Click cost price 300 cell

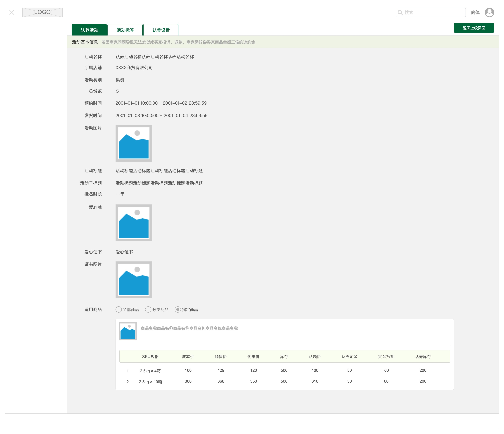[188, 381]
